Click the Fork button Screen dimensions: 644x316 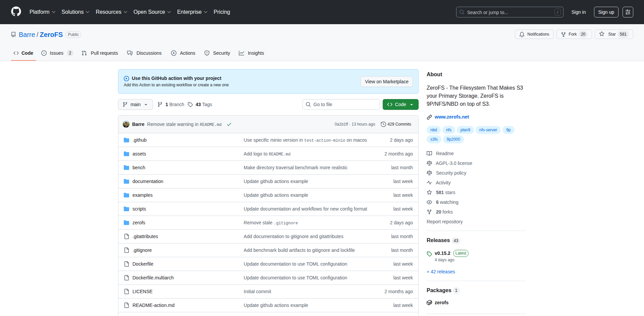[x=574, y=34]
